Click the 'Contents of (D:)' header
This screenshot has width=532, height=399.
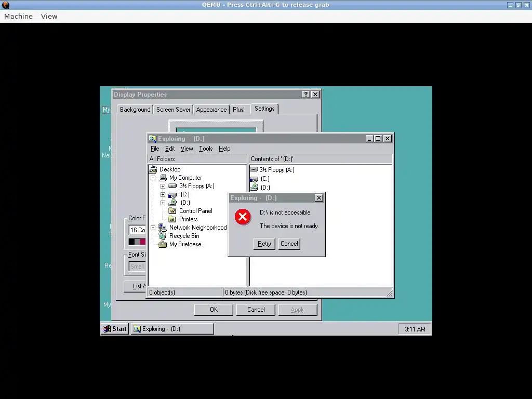click(x=321, y=159)
